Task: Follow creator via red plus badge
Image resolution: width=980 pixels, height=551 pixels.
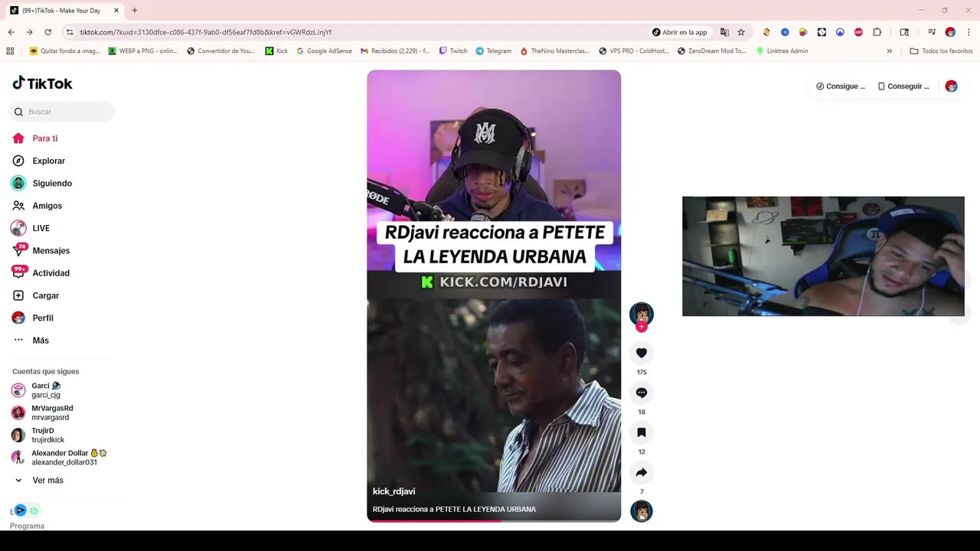Action: coord(642,328)
